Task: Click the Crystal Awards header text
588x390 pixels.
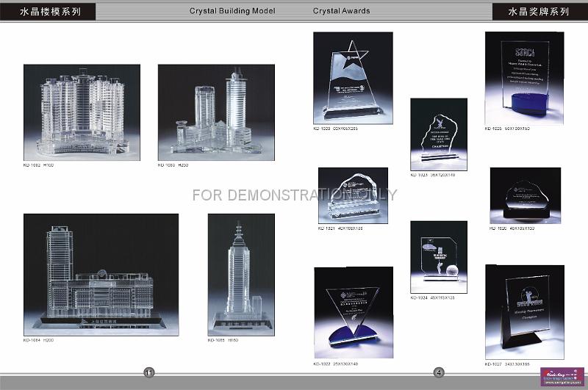Action: [x=341, y=11]
